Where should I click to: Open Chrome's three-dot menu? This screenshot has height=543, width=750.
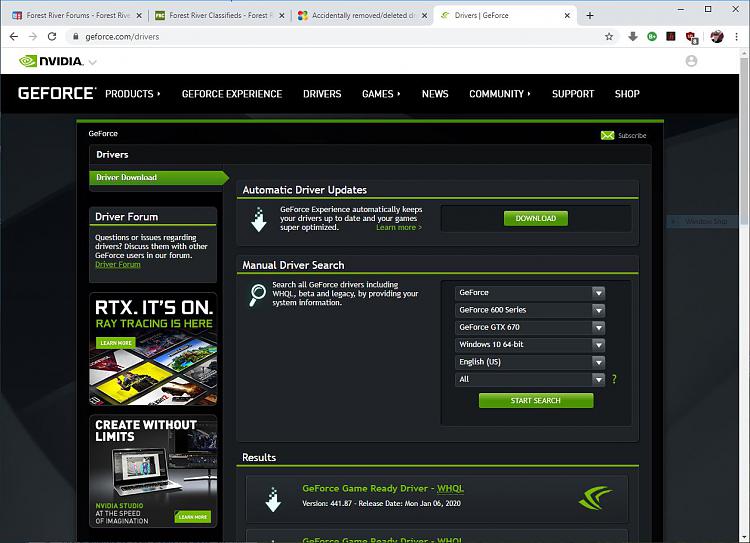pyautogui.click(x=736, y=36)
